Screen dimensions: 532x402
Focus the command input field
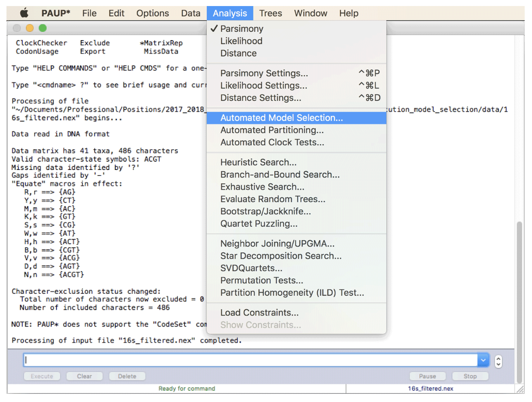point(250,360)
